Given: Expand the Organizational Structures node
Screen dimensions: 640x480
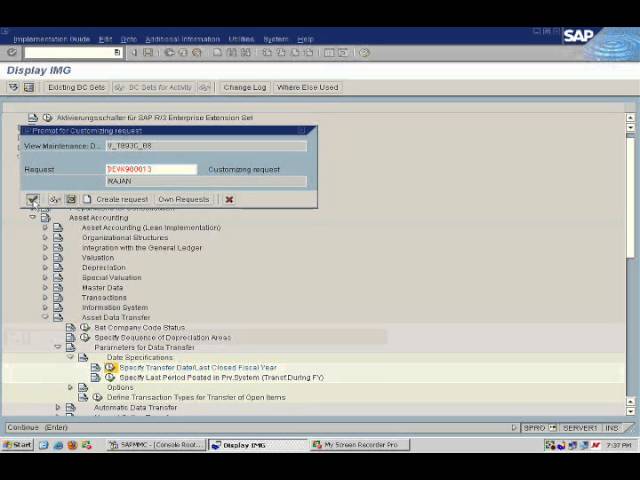Looking at the screenshot, I should pyautogui.click(x=45, y=237).
